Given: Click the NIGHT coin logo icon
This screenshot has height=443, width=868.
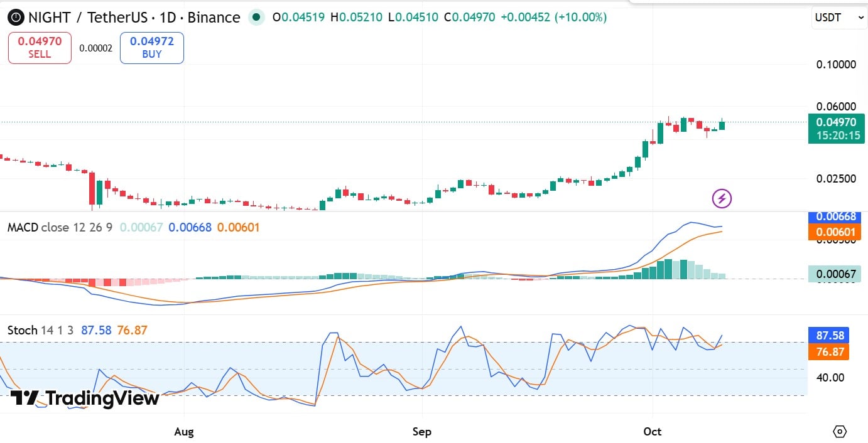Looking at the screenshot, I should tap(16, 18).
